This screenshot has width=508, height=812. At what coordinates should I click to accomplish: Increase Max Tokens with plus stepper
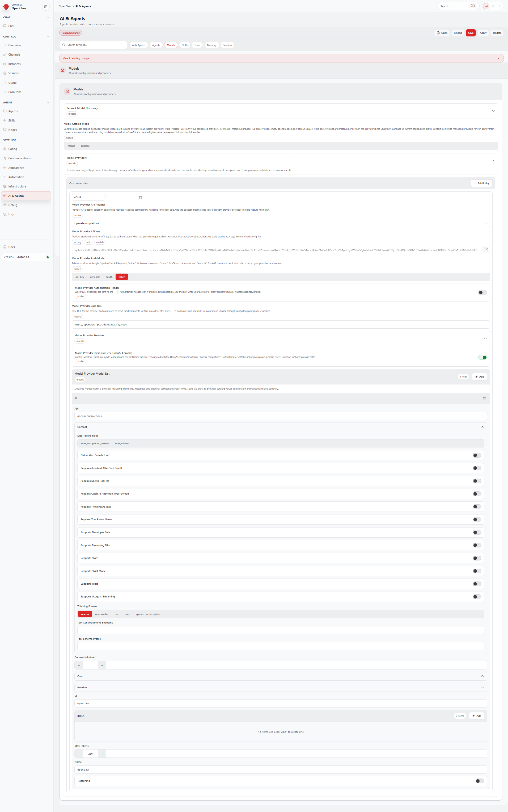click(102, 754)
